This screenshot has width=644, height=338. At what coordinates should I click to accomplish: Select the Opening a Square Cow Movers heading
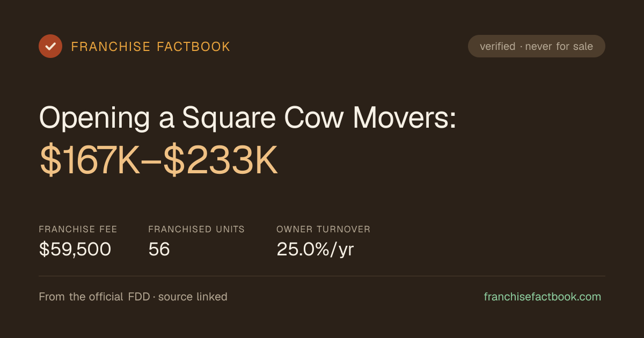(x=247, y=117)
